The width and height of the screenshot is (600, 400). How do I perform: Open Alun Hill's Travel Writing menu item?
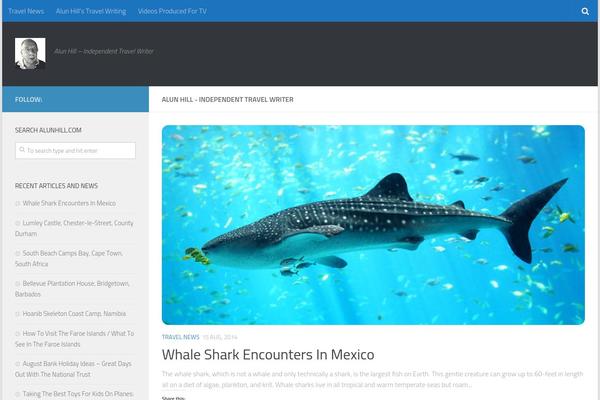(x=91, y=11)
